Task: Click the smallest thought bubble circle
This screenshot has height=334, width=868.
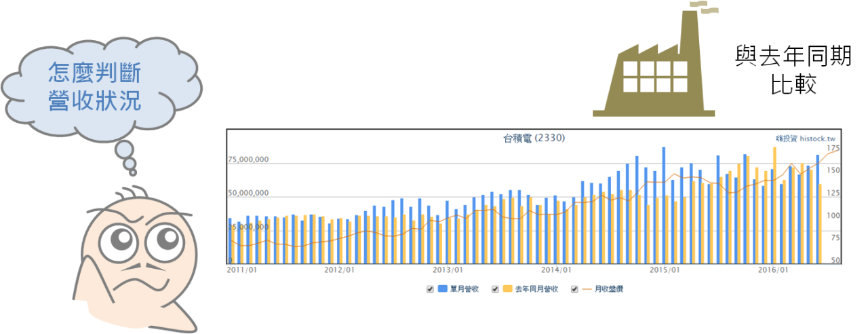Action: click(130, 164)
